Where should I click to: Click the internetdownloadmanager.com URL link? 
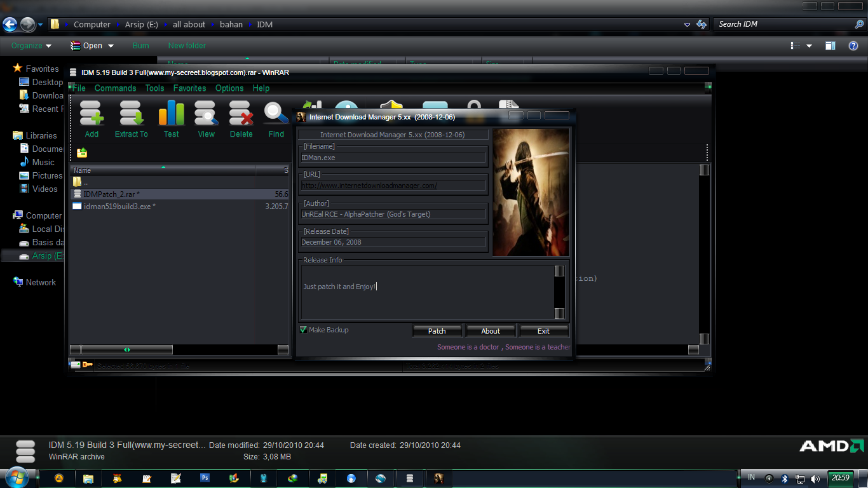[369, 186]
